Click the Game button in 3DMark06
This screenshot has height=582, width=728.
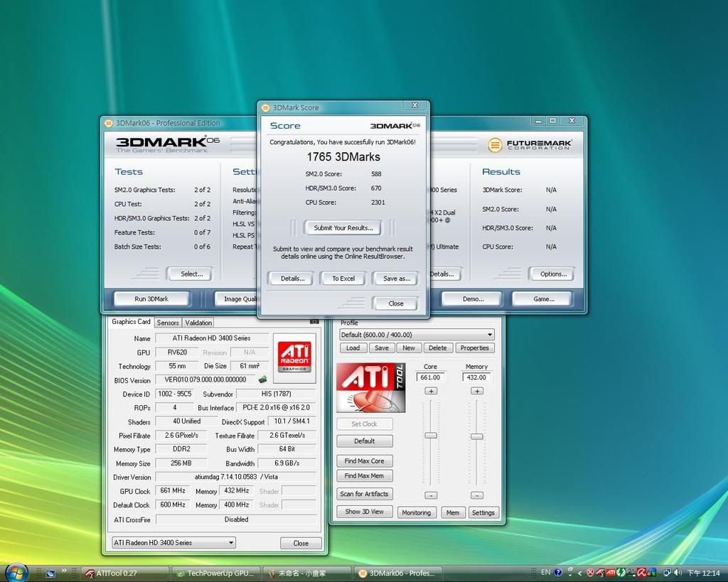pyautogui.click(x=543, y=299)
